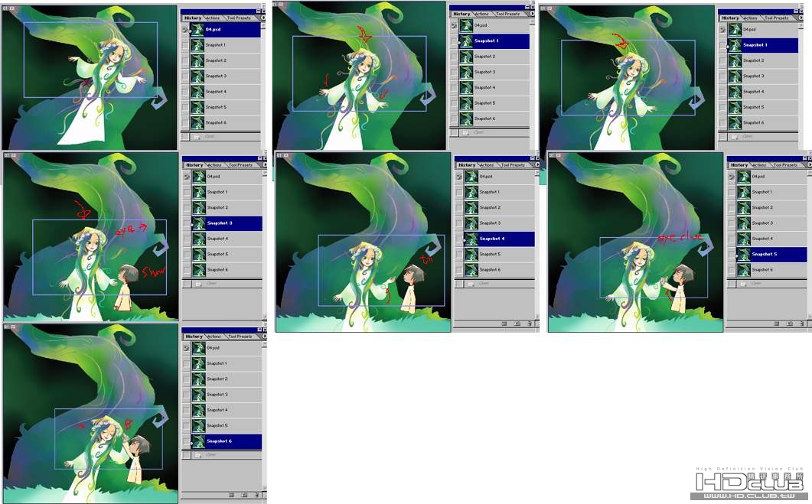Open panel flyout menu arrow, Snapshot 5 highlighted panel

808,164
